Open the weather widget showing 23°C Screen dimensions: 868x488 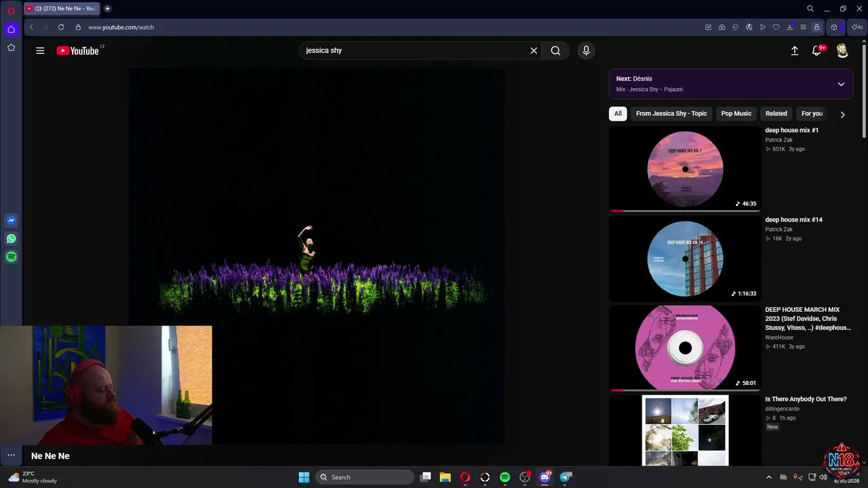pos(33,477)
